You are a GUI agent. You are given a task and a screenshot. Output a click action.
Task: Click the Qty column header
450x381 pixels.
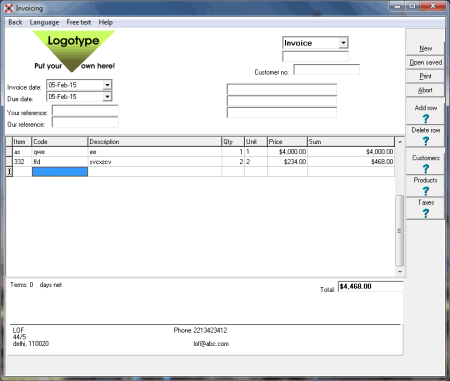(233, 142)
